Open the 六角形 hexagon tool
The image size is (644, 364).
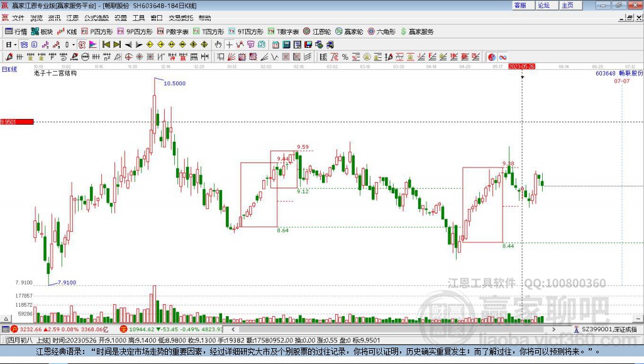(x=382, y=31)
